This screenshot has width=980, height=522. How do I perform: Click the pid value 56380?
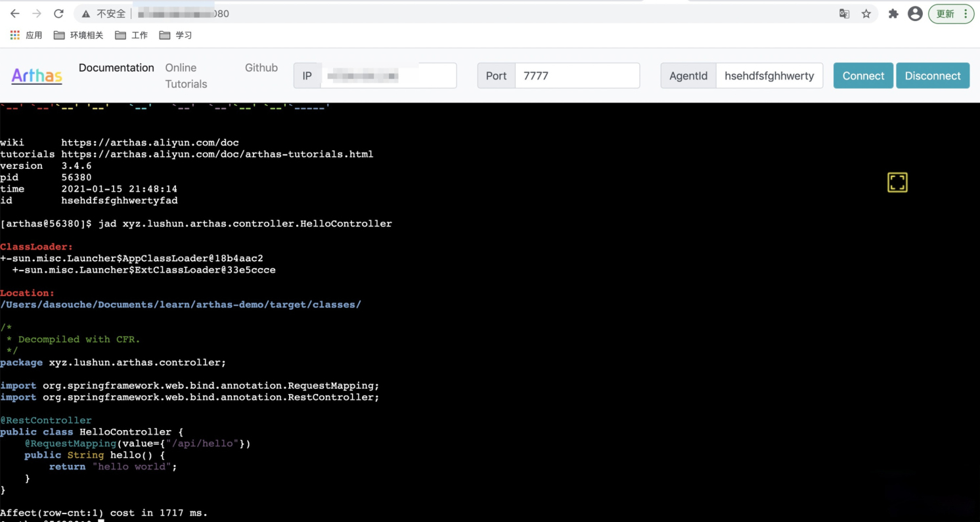76,177
